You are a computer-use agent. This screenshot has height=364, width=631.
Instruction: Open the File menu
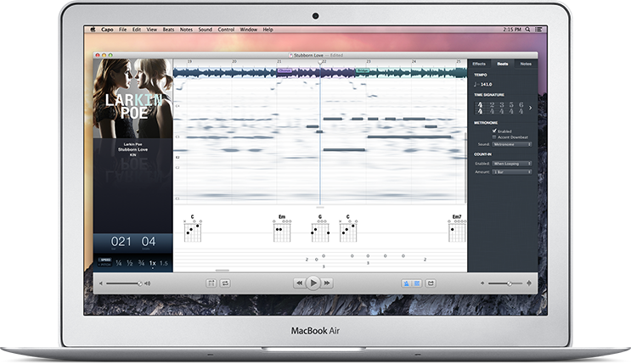click(123, 30)
